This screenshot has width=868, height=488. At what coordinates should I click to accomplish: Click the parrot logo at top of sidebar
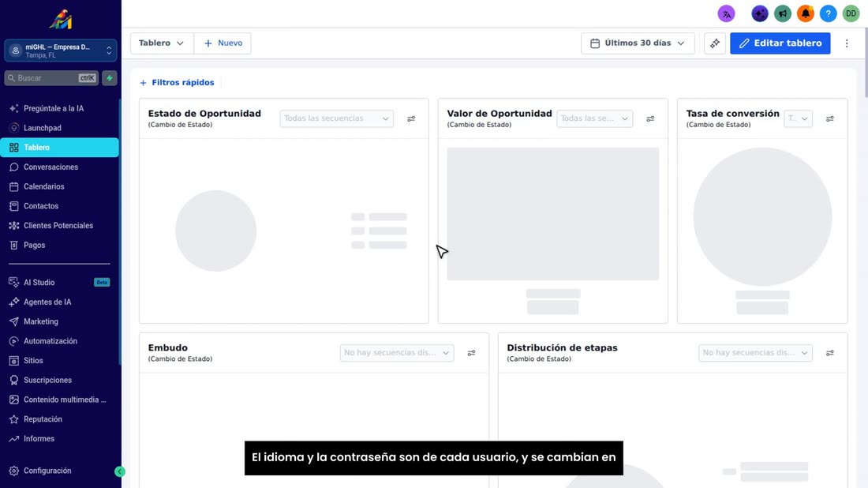(x=60, y=20)
